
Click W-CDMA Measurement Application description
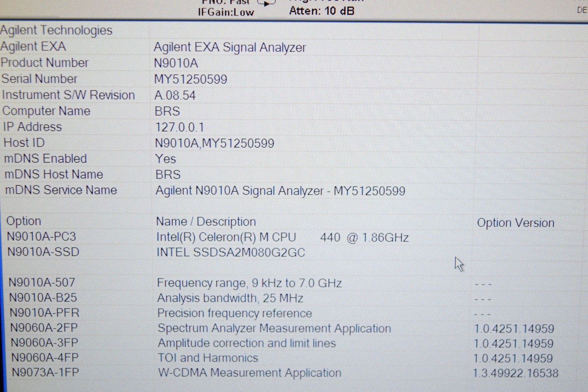[x=250, y=373]
